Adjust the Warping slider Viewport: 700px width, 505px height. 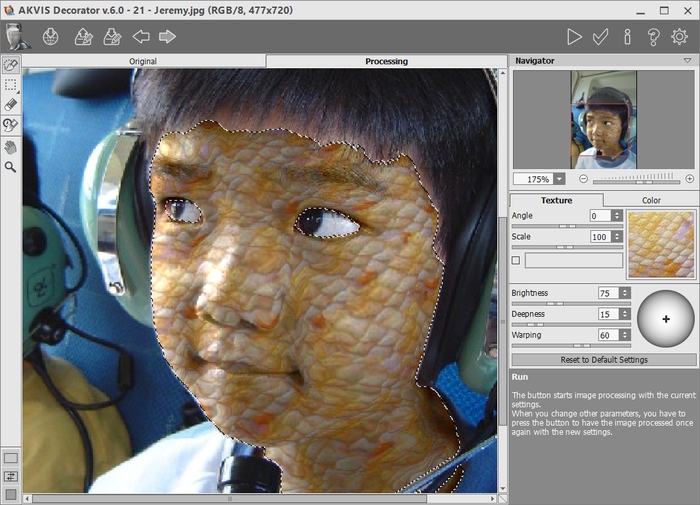tap(571, 346)
